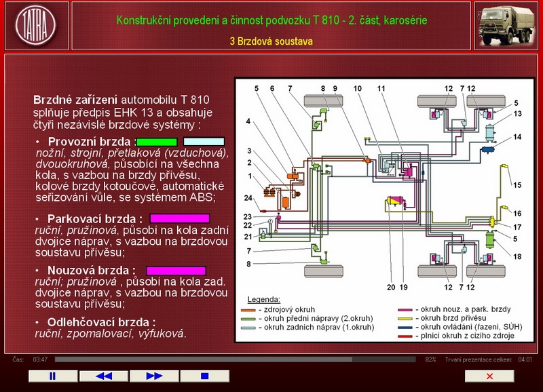Click legend text 'plnící okruh z cizího zdroje'
Image resolution: width=543 pixels, height=392 pixels.
(467, 336)
